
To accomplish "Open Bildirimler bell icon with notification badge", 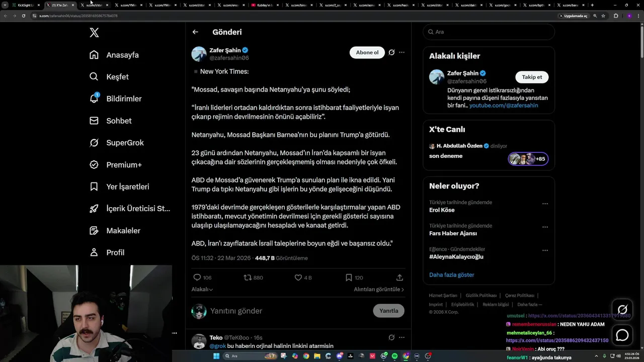I will (94, 99).
